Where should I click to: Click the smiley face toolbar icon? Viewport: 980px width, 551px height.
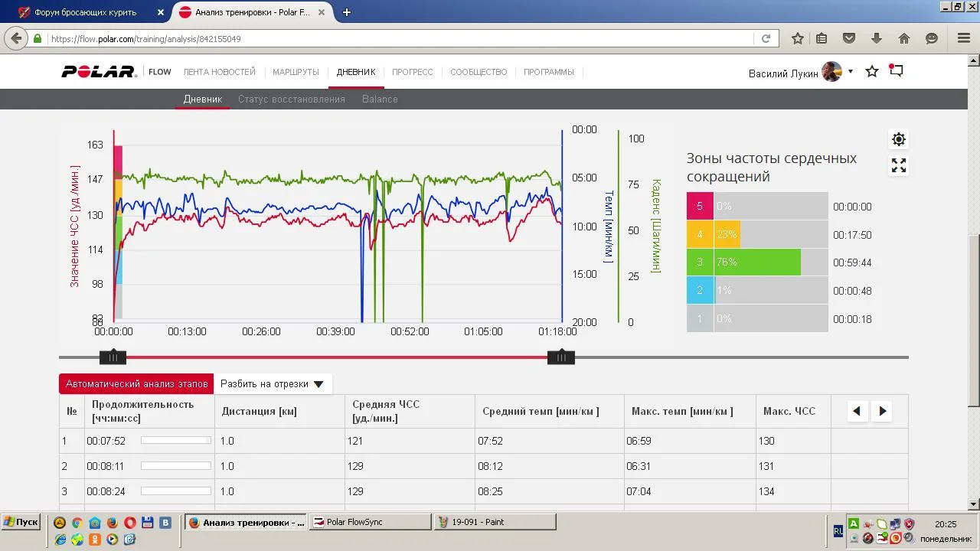point(932,38)
